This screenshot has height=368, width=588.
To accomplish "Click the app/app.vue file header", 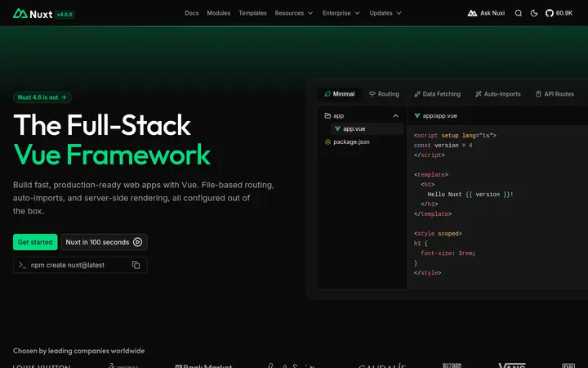I will pyautogui.click(x=435, y=115).
